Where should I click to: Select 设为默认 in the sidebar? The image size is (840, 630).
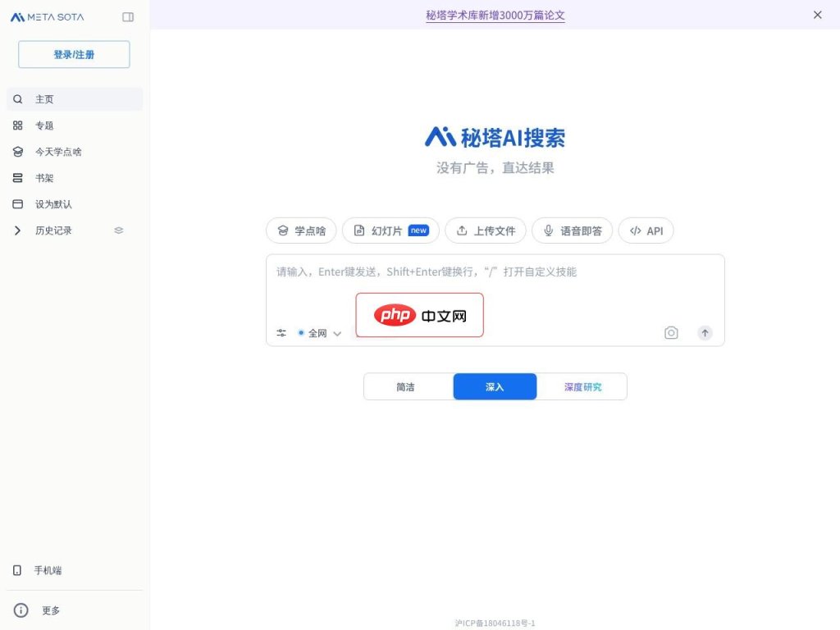pyautogui.click(x=75, y=204)
